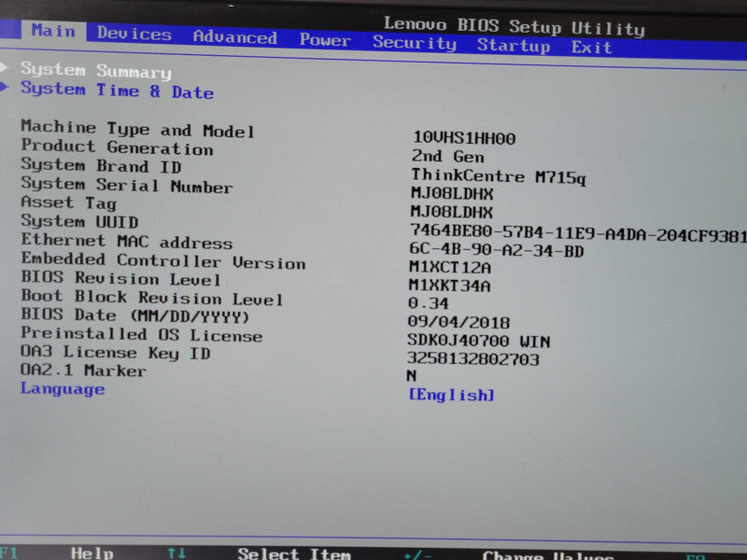Expand arrow beside System Time & Date
Screen dimensions: 747x560
point(5,87)
